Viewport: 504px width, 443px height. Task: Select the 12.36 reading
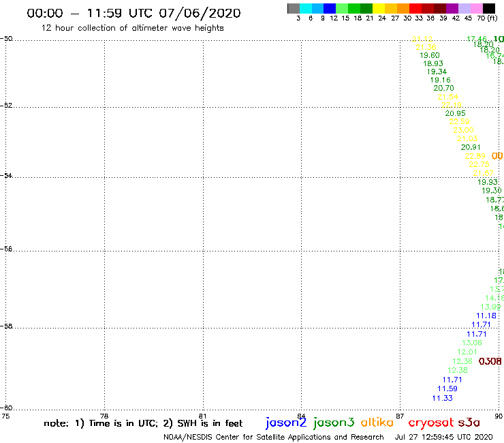click(462, 361)
